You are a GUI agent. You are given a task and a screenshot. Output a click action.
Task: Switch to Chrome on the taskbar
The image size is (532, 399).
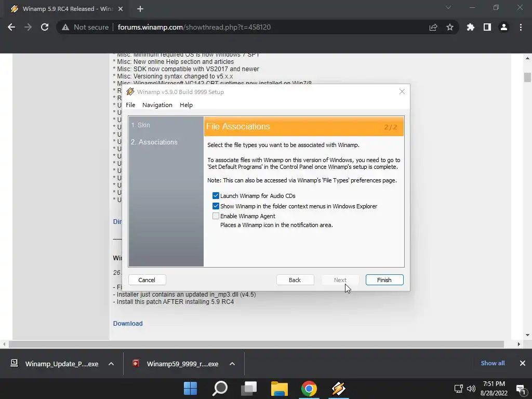309,389
